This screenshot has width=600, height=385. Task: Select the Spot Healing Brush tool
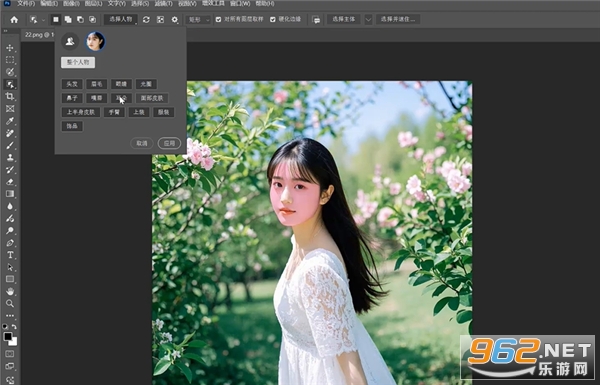[10, 133]
